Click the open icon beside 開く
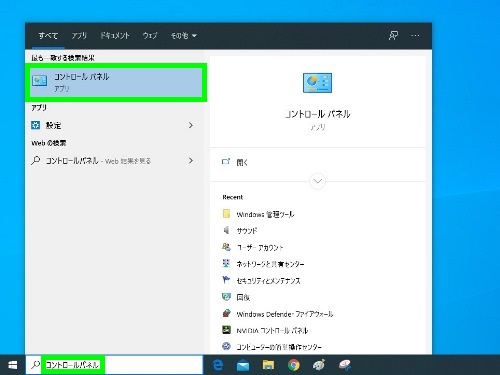 [x=226, y=162]
